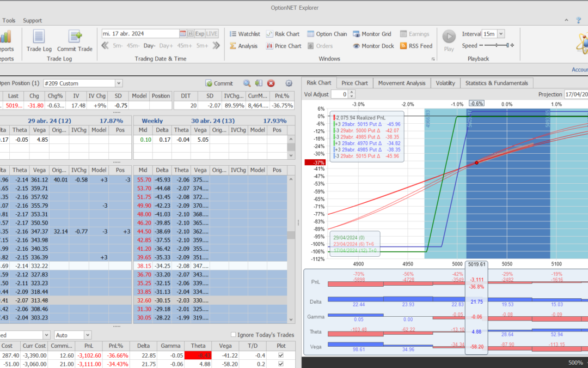Open the Support menu
This screenshot has height=368, width=588.
click(32, 21)
